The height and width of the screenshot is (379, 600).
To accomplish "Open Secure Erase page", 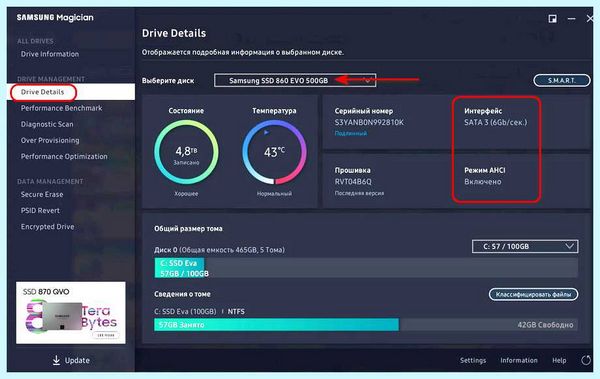I will pos(42,194).
